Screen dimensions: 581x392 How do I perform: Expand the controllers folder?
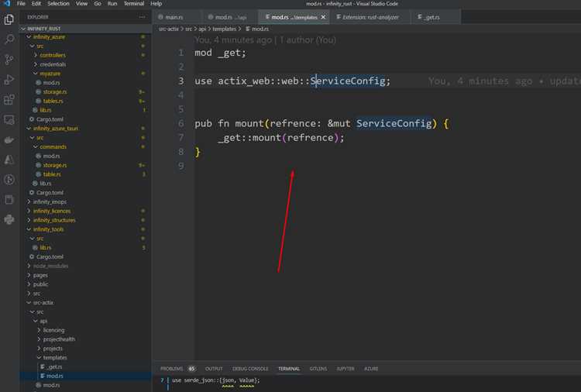(36, 55)
